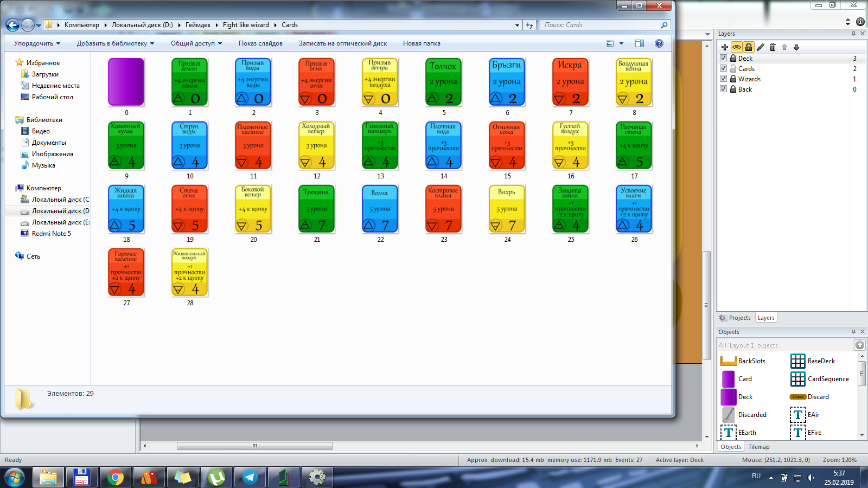Expand the Общий доступ dropdown
The image size is (868, 488).
[x=196, y=43]
